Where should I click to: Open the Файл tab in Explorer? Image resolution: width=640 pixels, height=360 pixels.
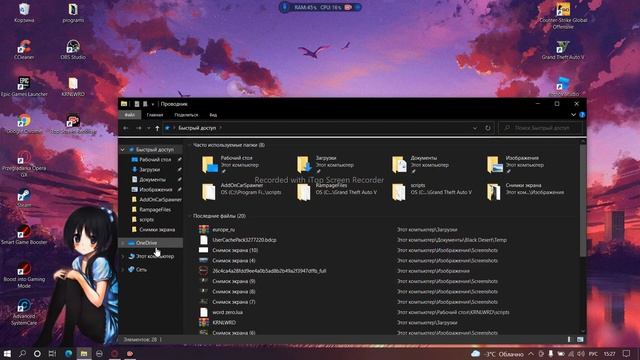pyautogui.click(x=130, y=115)
